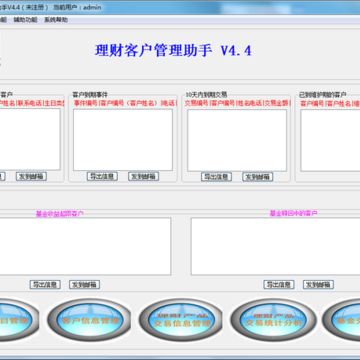Open the 日管理 oval button at the edge
This screenshot has height=360, width=360.
click(x=18, y=320)
